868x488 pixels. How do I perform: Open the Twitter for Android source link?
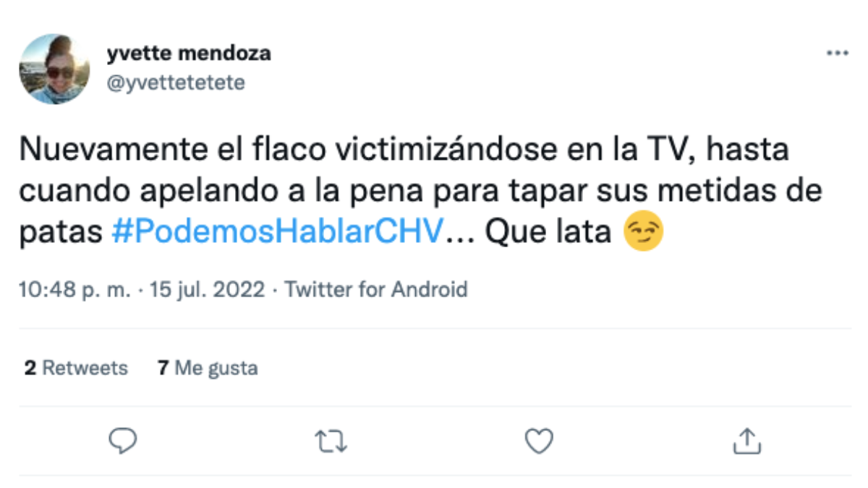point(375,291)
